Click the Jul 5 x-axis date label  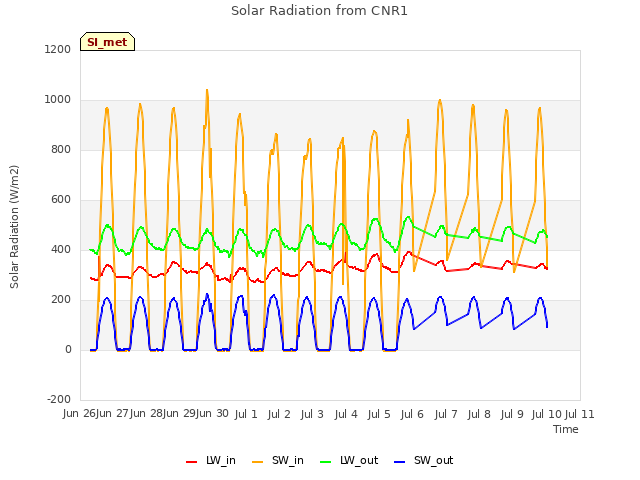pos(379,414)
